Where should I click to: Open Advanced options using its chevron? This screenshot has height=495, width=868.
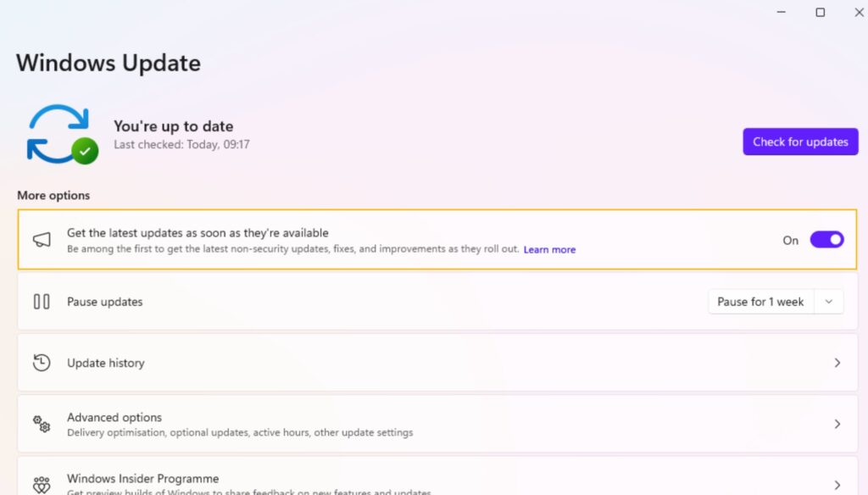pyautogui.click(x=837, y=424)
